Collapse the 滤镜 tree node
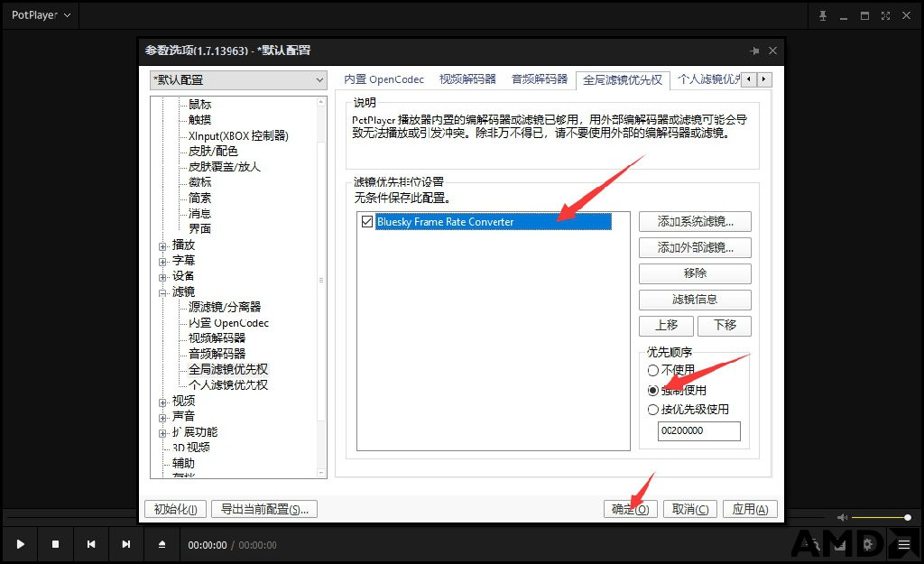 click(162, 293)
